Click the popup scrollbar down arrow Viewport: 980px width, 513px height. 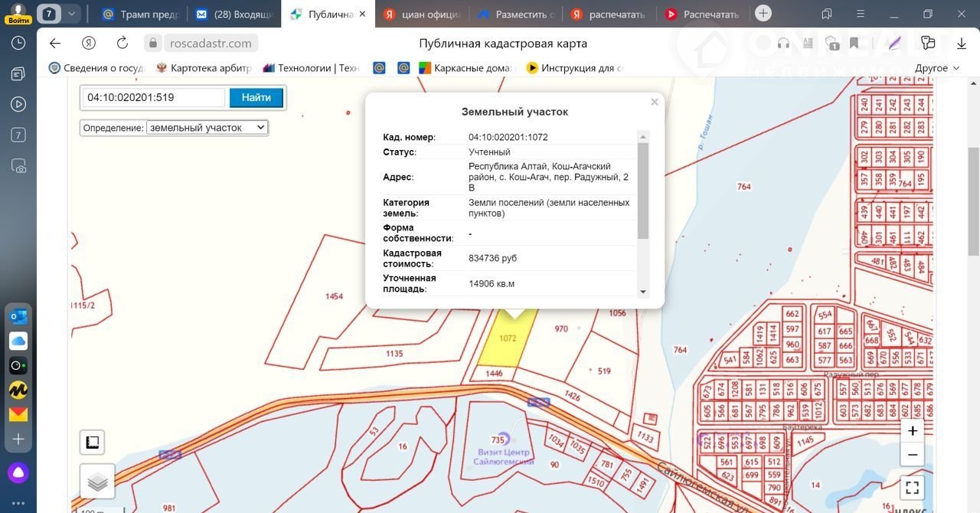[643, 292]
